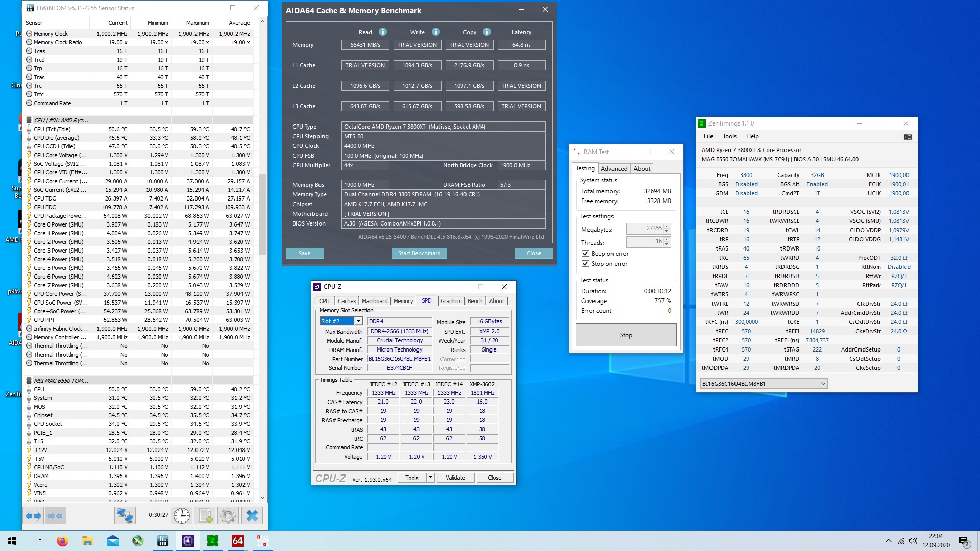Click info icon beside Copy column
The width and height of the screenshot is (980, 551).
487,32
